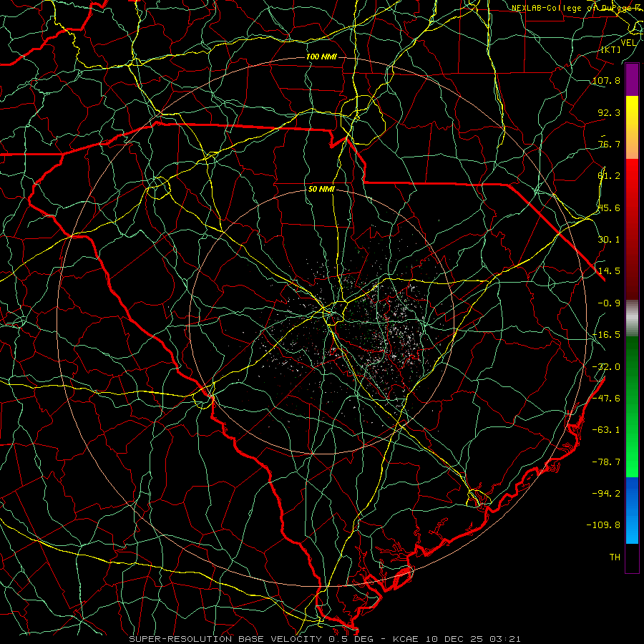The image size is (644, 644).
Task: Pick the purple segment of velocity color bar
Action: click(632, 79)
